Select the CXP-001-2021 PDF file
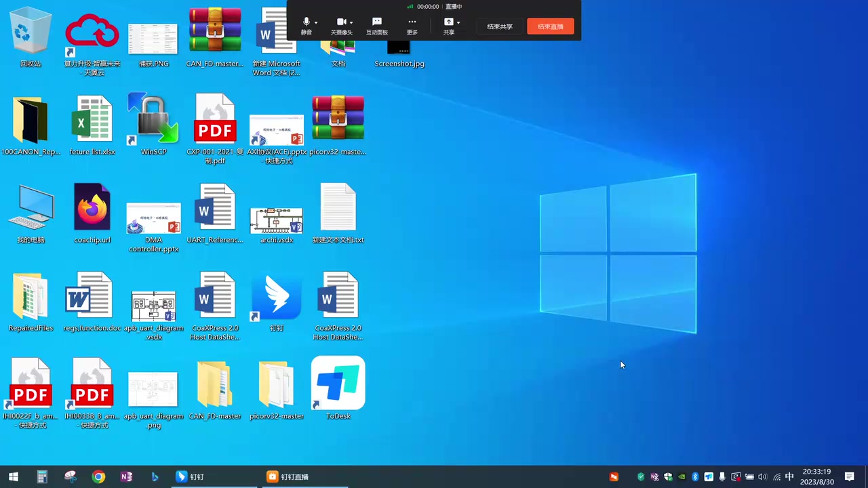This screenshot has height=488, width=868. 215,129
